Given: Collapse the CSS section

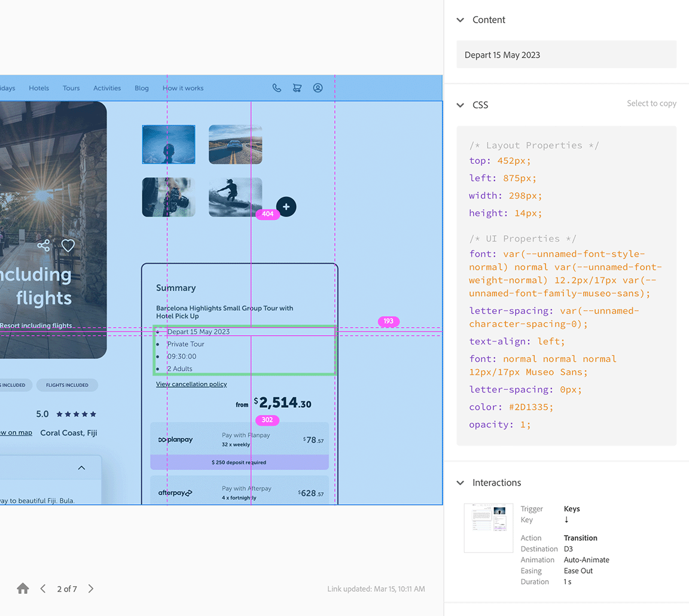Looking at the screenshot, I should 460,105.
